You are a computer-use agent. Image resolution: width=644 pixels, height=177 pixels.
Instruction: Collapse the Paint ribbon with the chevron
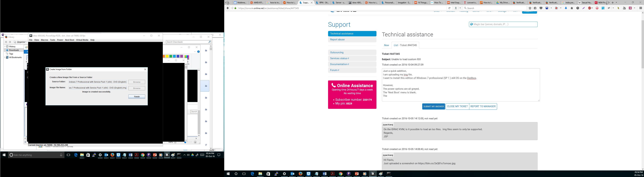[x=195, y=52]
